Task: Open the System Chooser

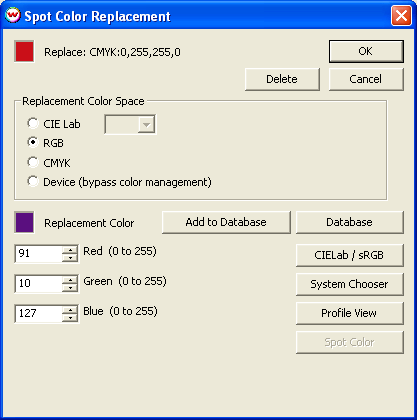Action: click(349, 284)
